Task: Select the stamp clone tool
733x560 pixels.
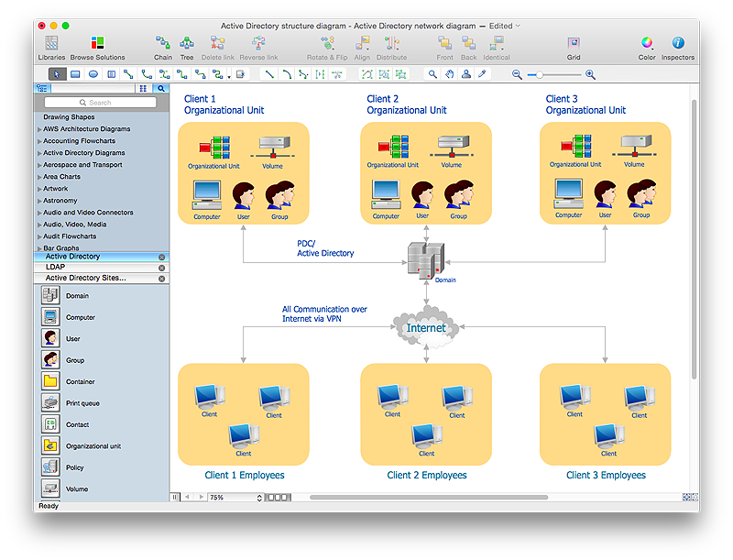Action: tap(466, 74)
